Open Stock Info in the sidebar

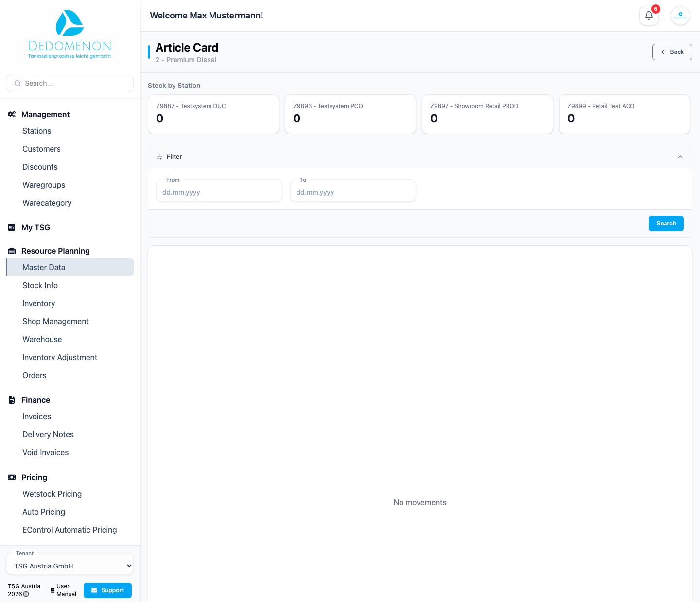tap(70, 285)
